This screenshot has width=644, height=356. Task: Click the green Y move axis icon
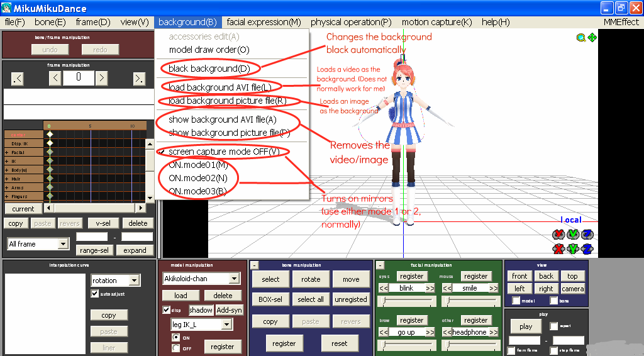[x=573, y=248]
